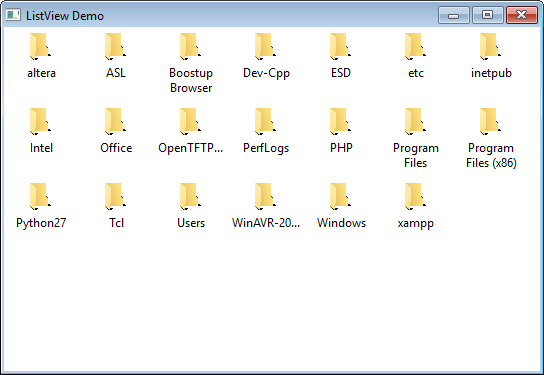Pick the PHP folder icon
This screenshot has width=544, height=375.
(340, 121)
